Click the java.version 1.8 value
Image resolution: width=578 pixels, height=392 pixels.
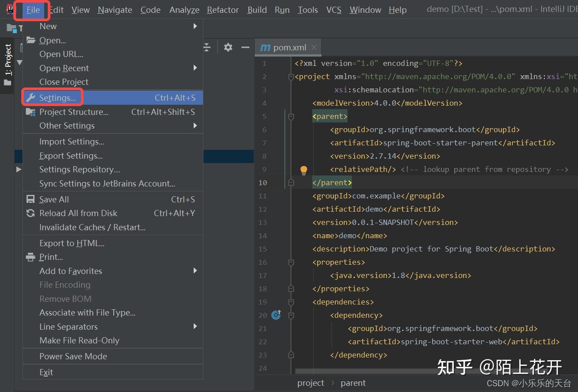point(398,275)
